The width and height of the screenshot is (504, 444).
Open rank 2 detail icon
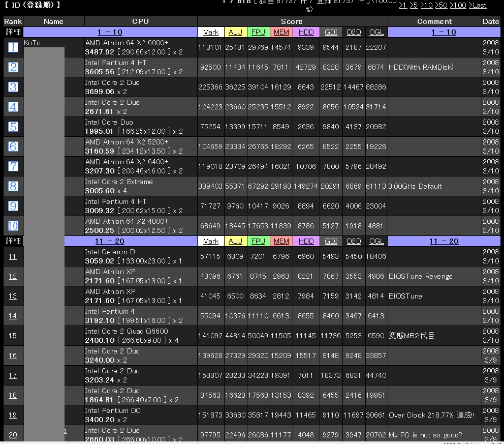click(13, 67)
